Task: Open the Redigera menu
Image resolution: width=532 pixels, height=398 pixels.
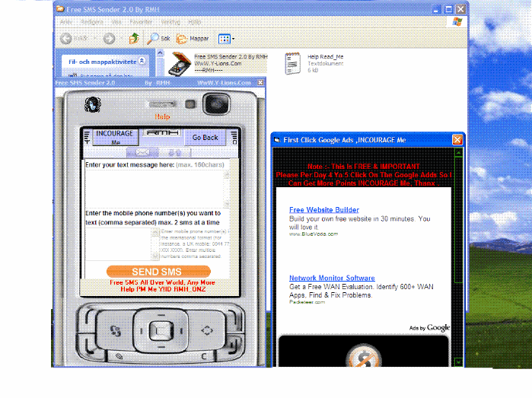Action: (x=92, y=22)
